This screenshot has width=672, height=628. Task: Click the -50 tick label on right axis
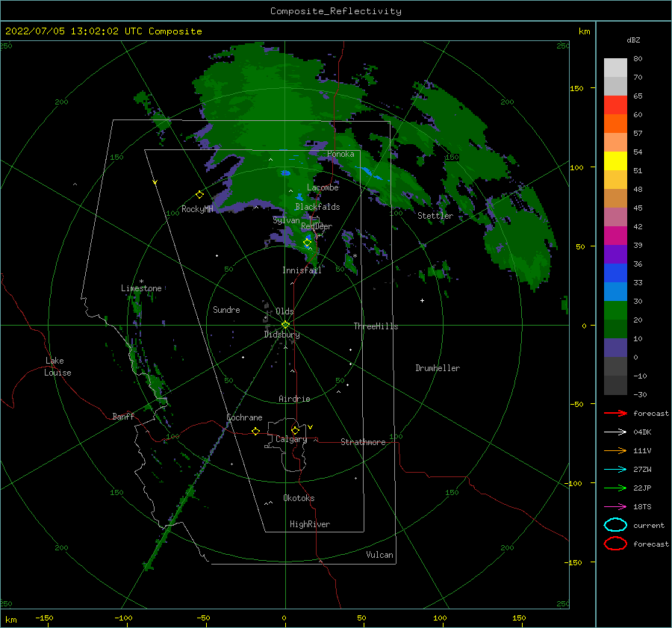point(576,404)
